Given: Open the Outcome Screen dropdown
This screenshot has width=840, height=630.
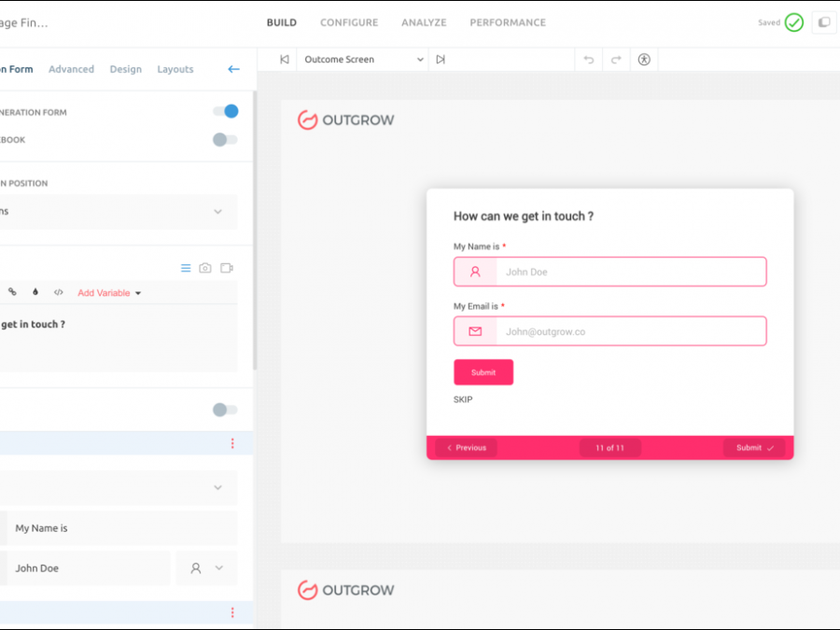Looking at the screenshot, I should [362, 60].
